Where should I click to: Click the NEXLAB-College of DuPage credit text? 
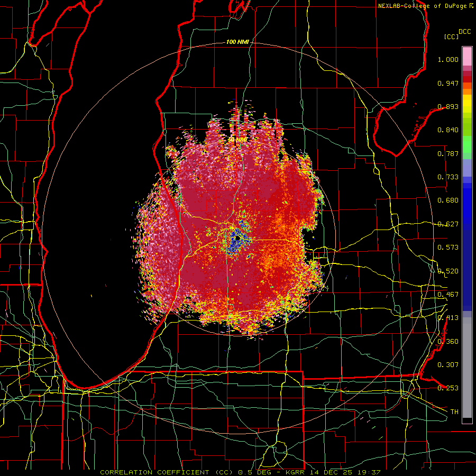[423, 6]
